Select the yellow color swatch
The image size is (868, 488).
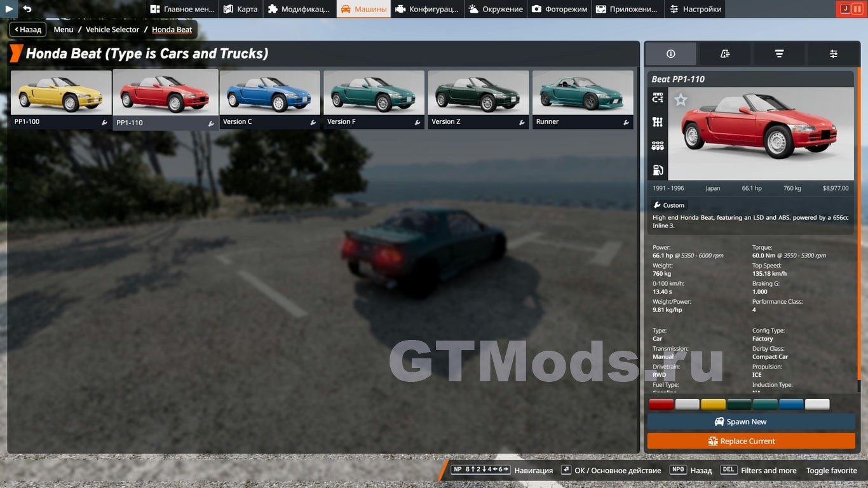(713, 404)
